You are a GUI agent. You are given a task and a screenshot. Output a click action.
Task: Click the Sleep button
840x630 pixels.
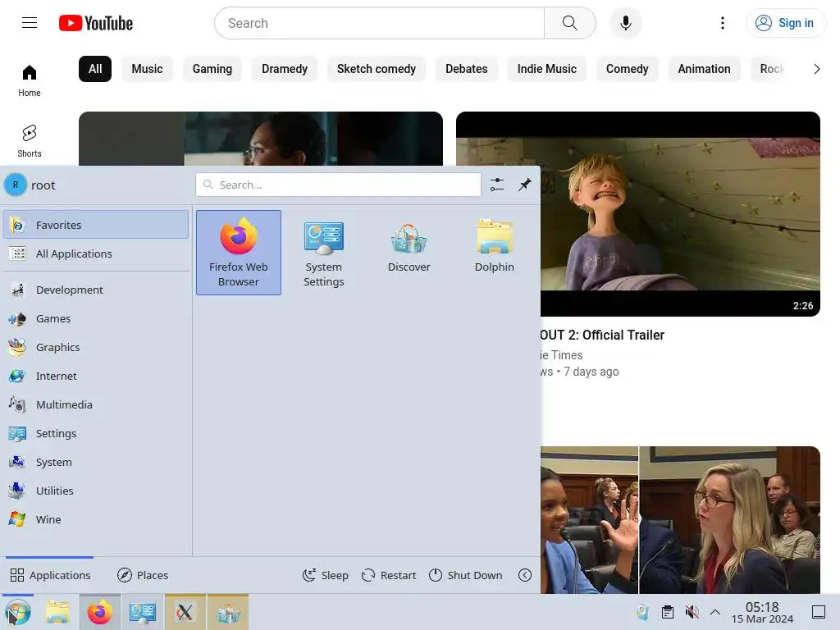point(325,575)
